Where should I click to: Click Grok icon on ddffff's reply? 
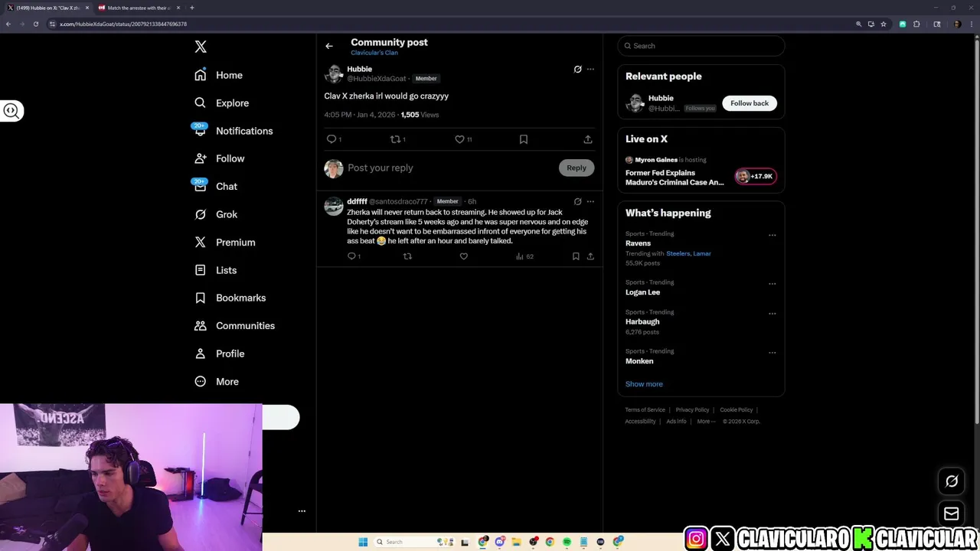[x=578, y=201]
